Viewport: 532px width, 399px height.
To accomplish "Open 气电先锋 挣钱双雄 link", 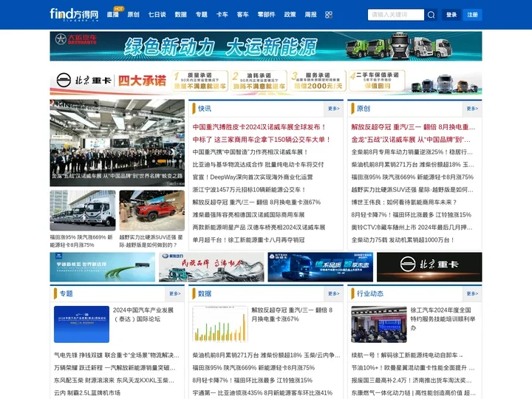I will click(117, 355).
